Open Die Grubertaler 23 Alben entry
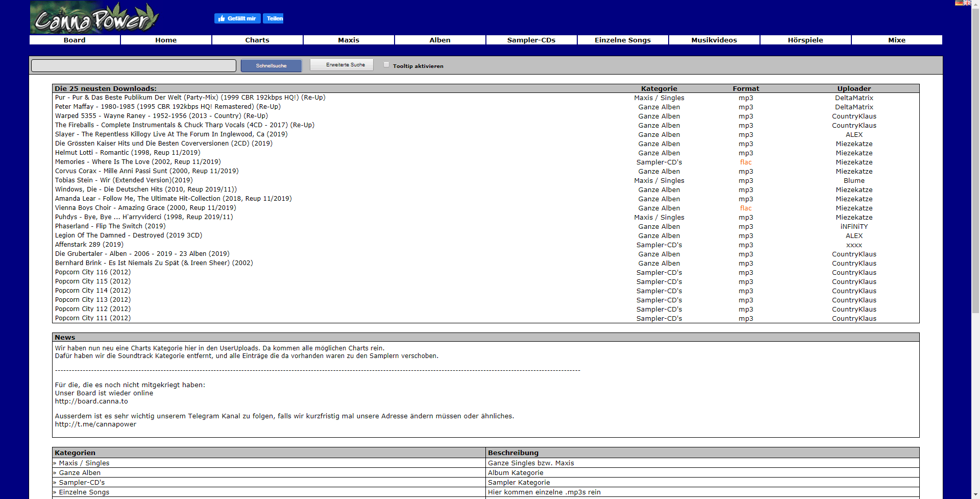This screenshot has width=980, height=499. (x=142, y=254)
